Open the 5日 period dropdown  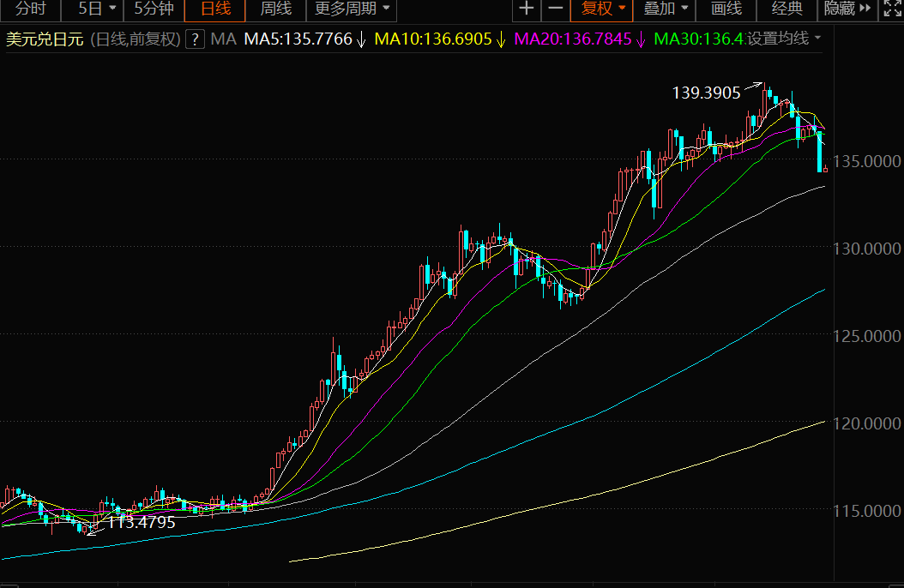point(96,9)
